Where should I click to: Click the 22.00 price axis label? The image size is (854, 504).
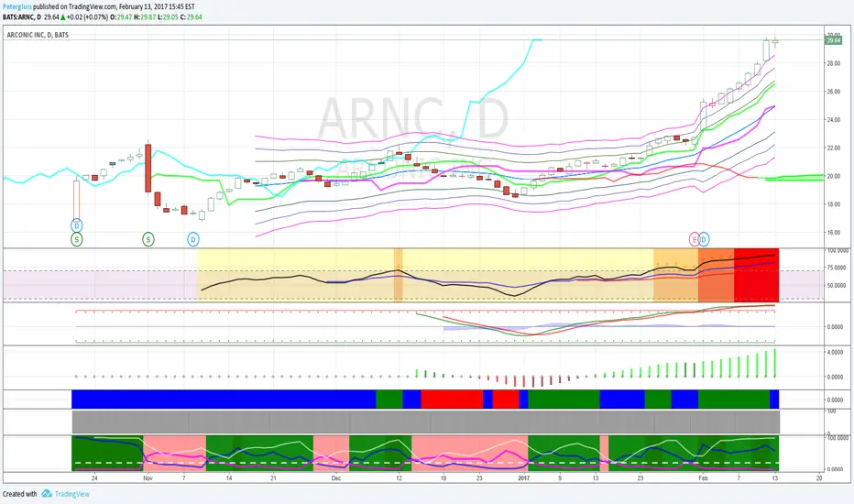833,148
